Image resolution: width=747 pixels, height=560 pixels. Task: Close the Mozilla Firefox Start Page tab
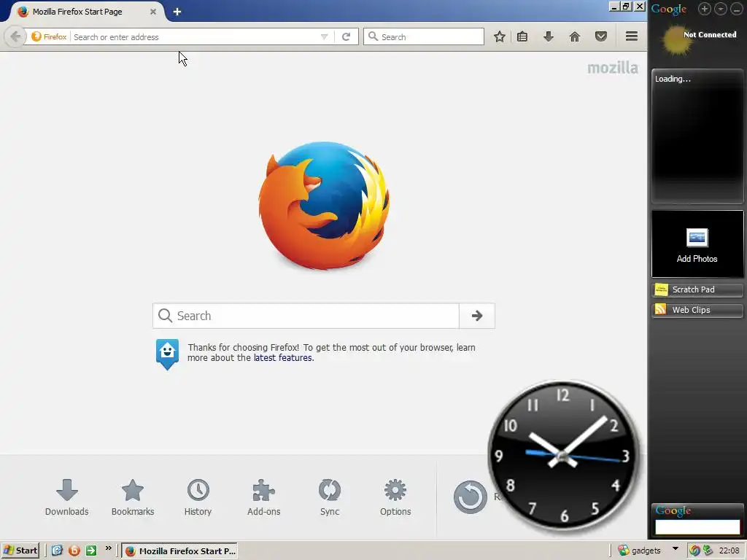153,12
